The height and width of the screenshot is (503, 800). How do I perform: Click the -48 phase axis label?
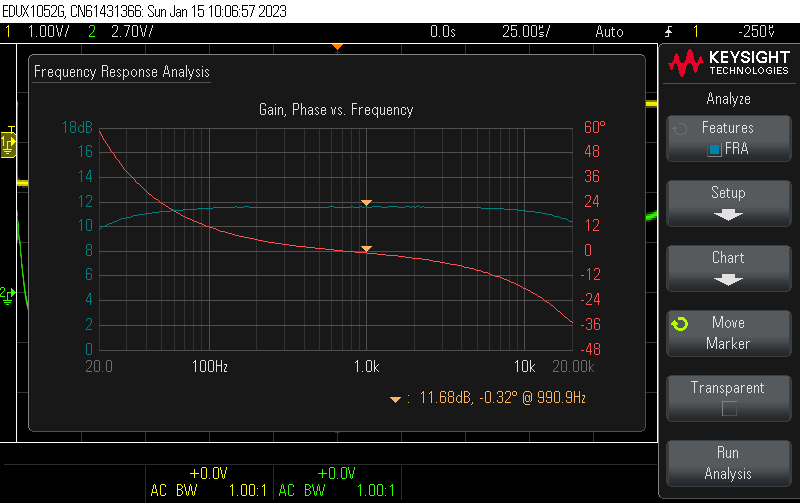point(590,349)
